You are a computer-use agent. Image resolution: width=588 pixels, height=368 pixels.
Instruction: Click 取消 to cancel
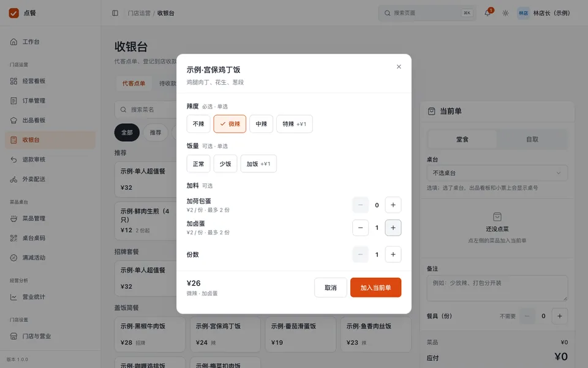point(330,288)
